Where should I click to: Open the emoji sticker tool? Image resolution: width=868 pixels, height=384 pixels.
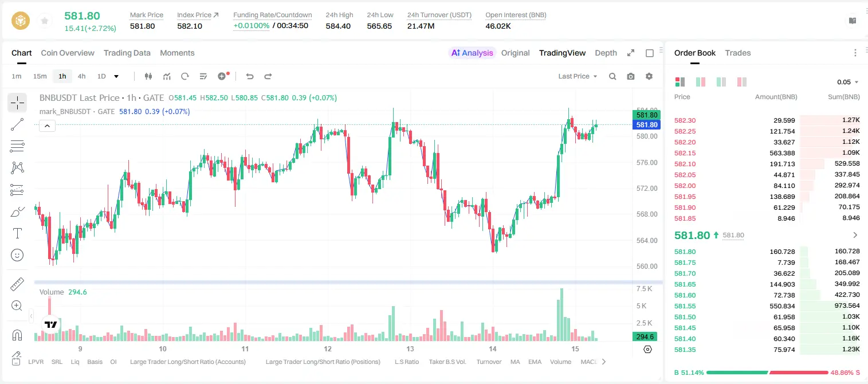17,255
